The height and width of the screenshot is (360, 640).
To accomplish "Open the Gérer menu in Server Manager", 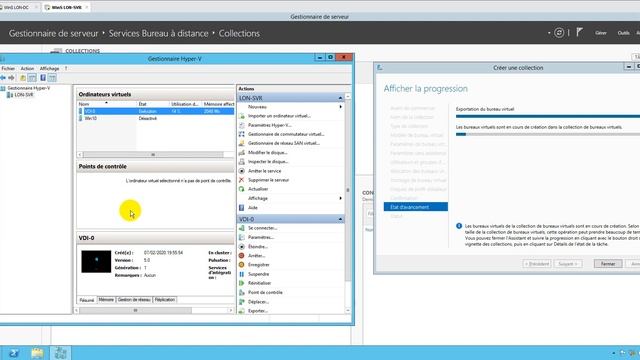I will 601,33.
